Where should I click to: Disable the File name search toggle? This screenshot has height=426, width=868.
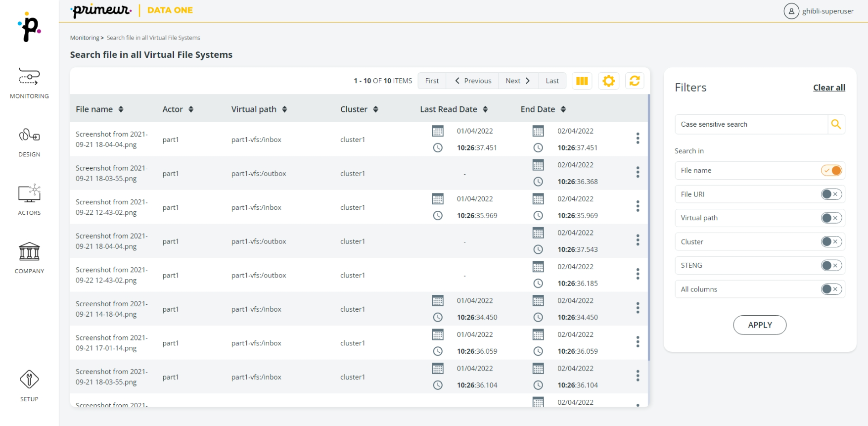831,170
